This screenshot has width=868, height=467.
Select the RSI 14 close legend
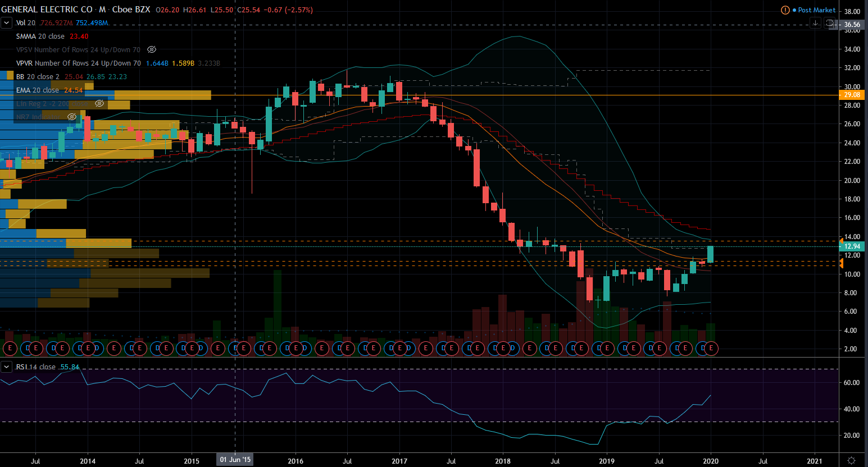coord(36,367)
